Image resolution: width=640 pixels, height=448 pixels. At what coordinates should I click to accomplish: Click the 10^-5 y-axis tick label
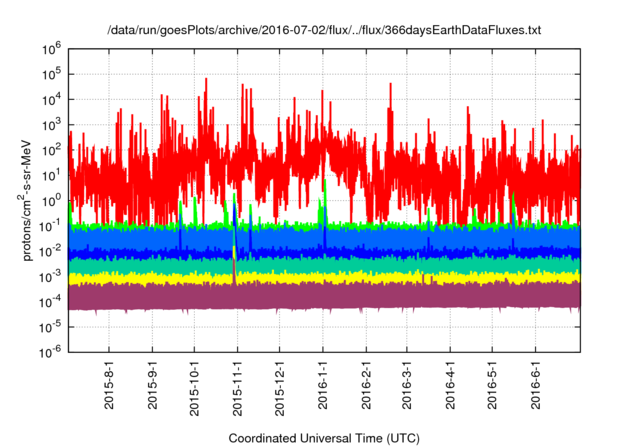(51, 328)
